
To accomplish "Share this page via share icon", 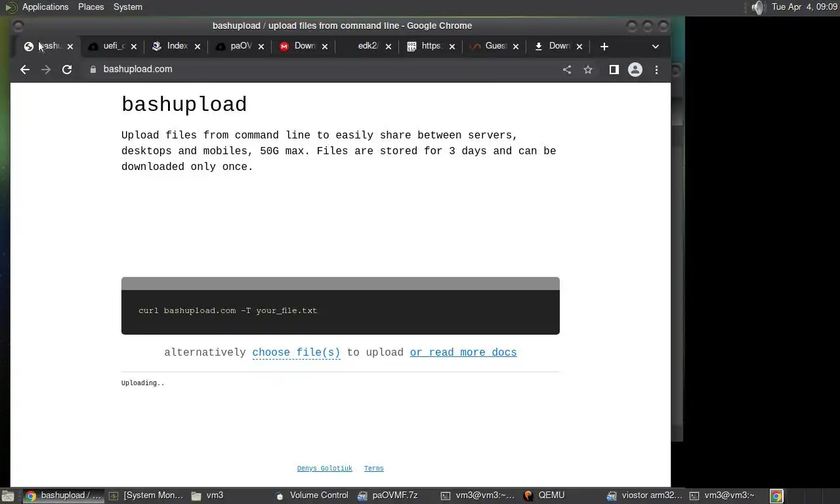I will coord(567,70).
